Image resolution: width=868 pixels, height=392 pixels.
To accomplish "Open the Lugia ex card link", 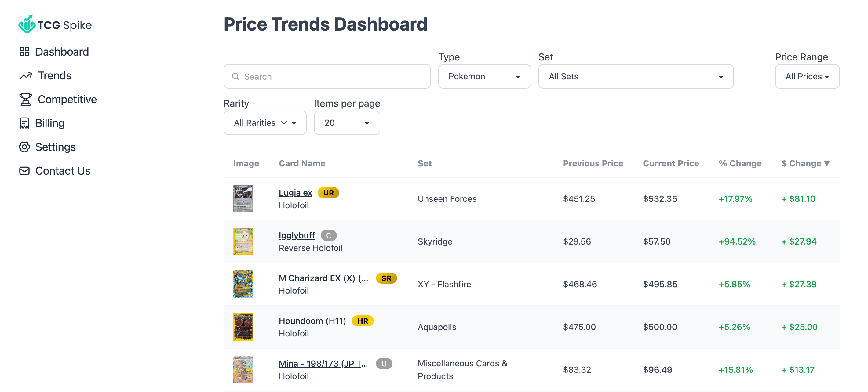I will 295,193.
